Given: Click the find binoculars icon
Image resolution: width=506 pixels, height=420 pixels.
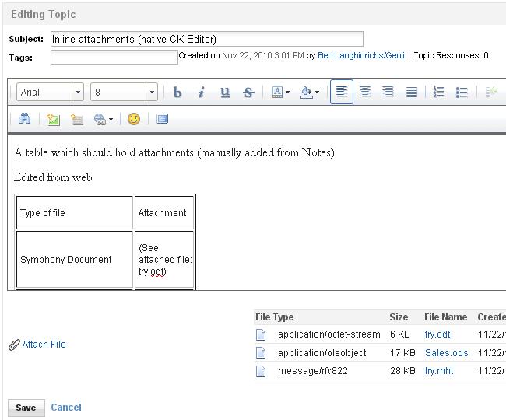Looking at the screenshot, I should [25, 119].
